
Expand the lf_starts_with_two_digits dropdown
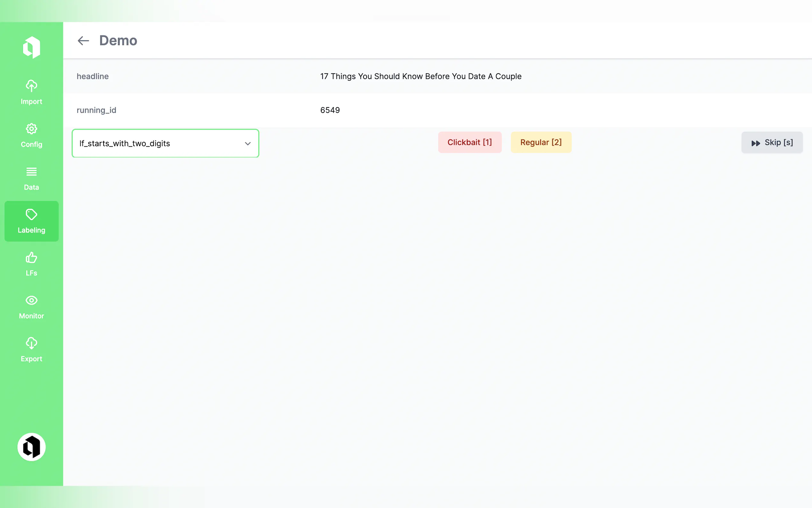158,143
